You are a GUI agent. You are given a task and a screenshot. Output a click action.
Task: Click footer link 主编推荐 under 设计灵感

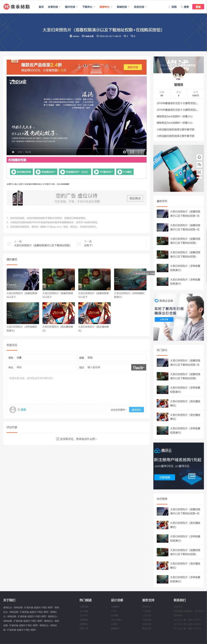pyautogui.click(x=115, y=606)
